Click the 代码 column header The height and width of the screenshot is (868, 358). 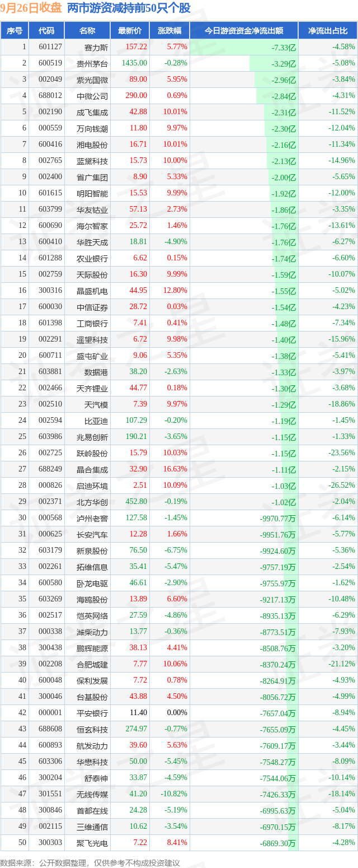coord(46,31)
